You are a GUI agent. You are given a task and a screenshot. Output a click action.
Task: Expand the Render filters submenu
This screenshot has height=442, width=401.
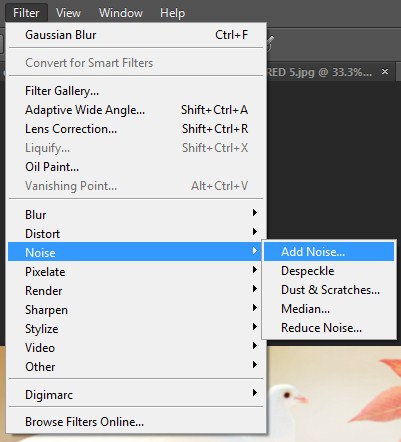(x=136, y=290)
